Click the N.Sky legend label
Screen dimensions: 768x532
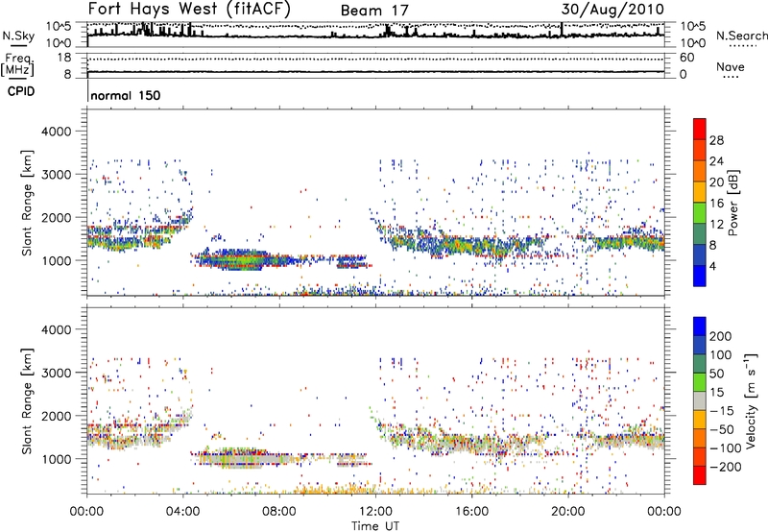(x=18, y=36)
